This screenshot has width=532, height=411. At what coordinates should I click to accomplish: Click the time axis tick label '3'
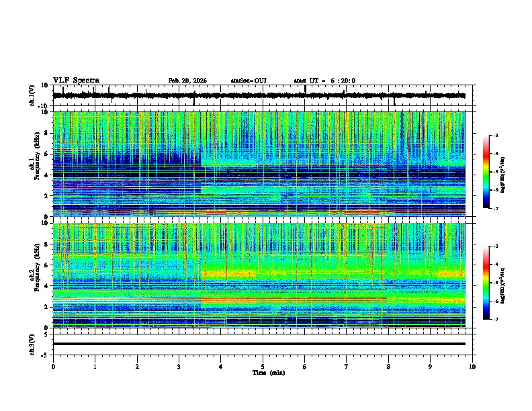coord(179,367)
